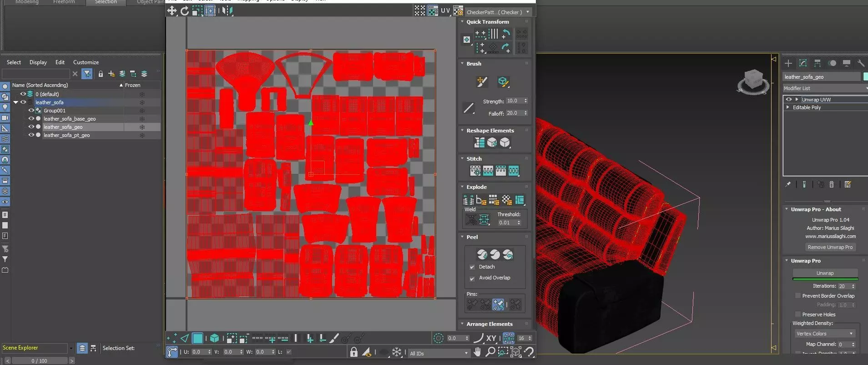This screenshot has height=365, width=868.
Task: Click the Pan hand tool in UV editor
Action: tap(477, 352)
